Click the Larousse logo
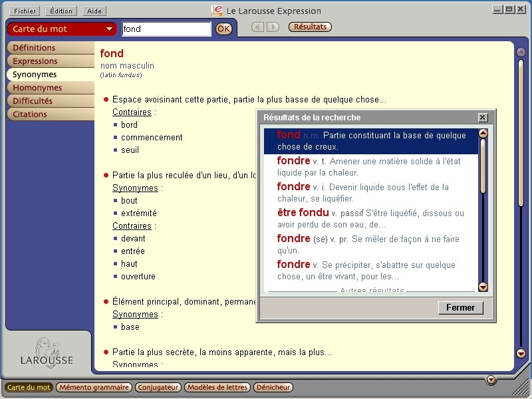This screenshot has width=532, height=399. point(47,354)
